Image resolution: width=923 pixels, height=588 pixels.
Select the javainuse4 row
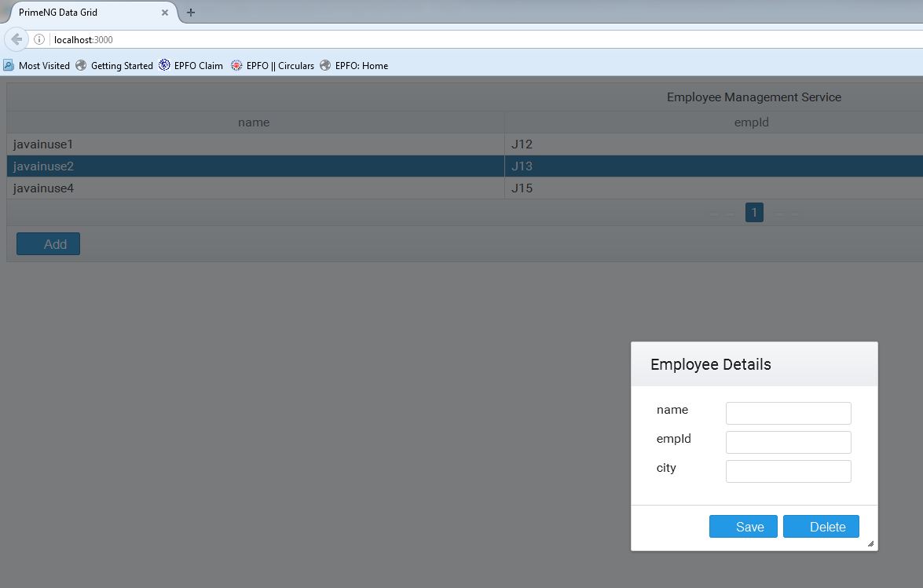[465, 188]
